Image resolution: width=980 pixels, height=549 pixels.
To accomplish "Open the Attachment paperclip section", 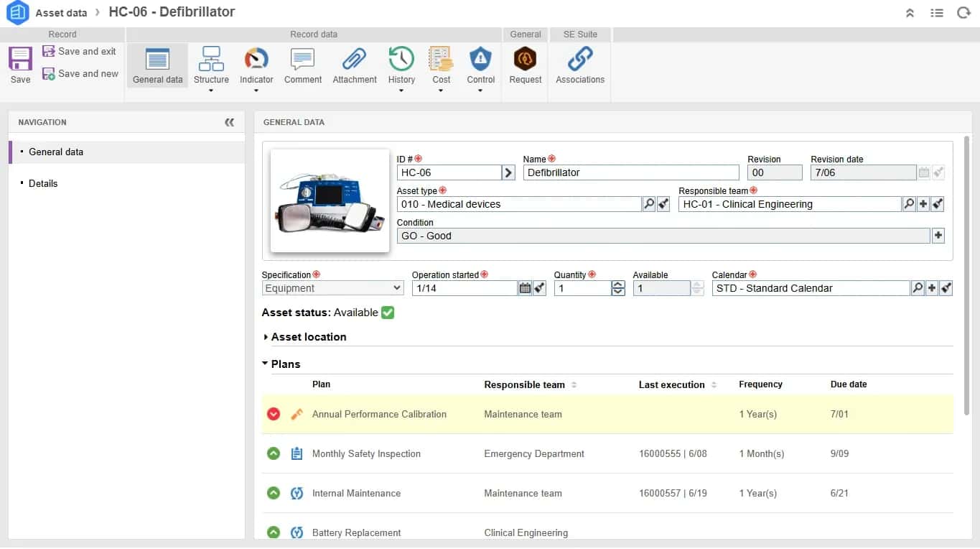I will 355,66.
